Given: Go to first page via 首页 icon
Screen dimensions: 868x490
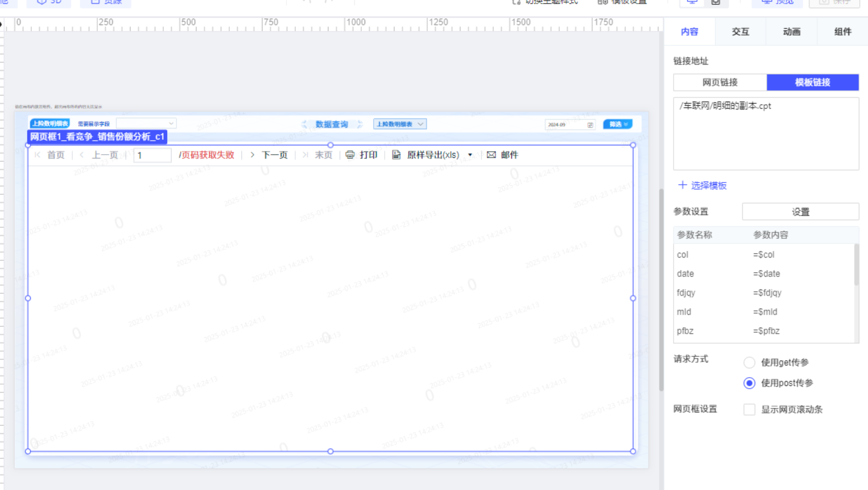Looking at the screenshot, I should (x=38, y=155).
